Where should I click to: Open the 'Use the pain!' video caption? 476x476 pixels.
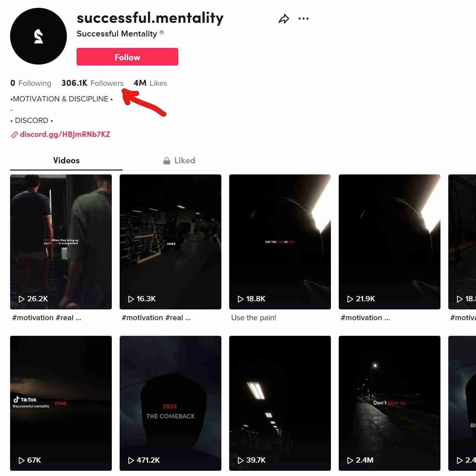(x=254, y=318)
